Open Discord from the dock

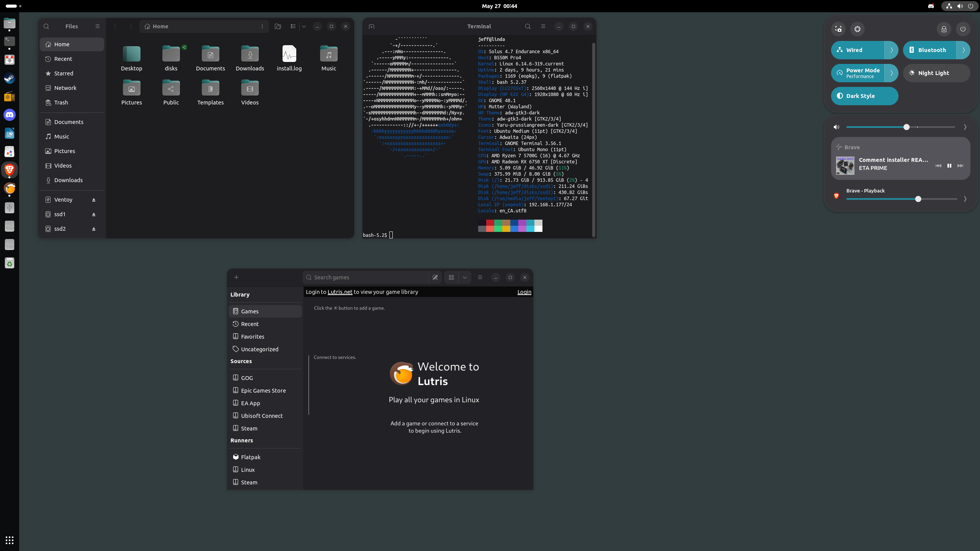(x=10, y=115)
